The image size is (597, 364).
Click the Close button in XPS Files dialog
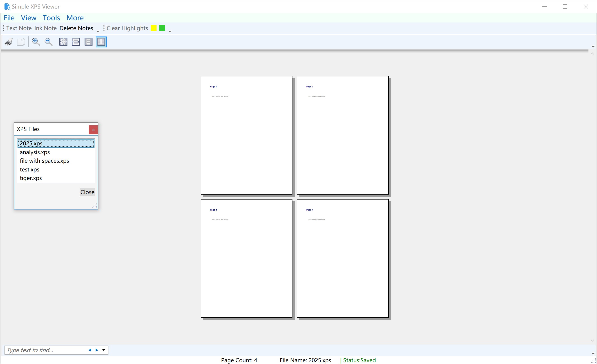pos(87,192)
